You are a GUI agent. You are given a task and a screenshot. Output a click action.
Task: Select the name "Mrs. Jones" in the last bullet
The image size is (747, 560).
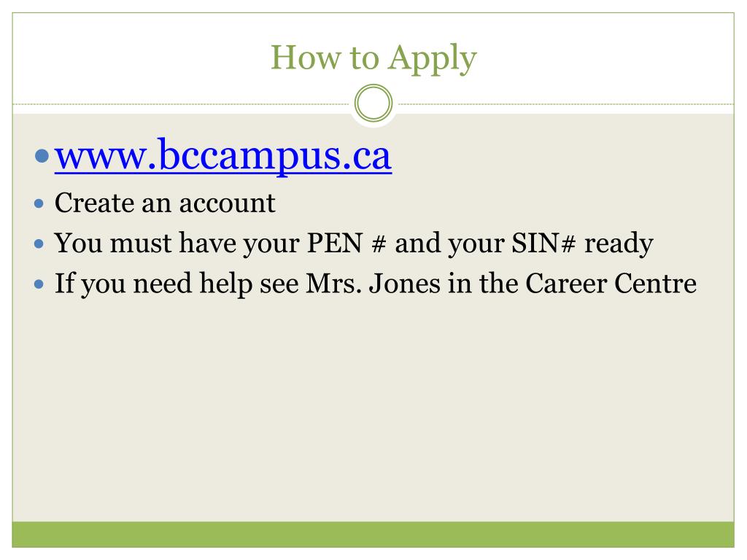(x=373, y=284)
